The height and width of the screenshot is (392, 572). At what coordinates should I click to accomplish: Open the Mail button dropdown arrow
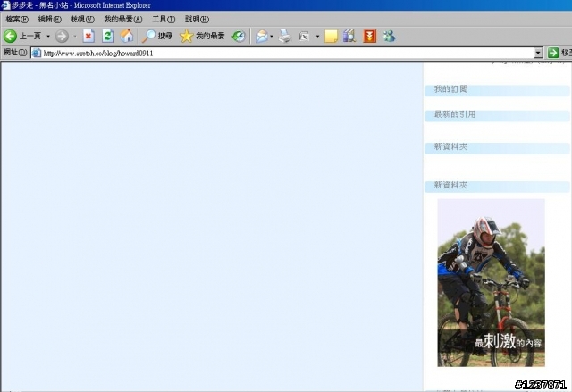click(x=272, y=36)
